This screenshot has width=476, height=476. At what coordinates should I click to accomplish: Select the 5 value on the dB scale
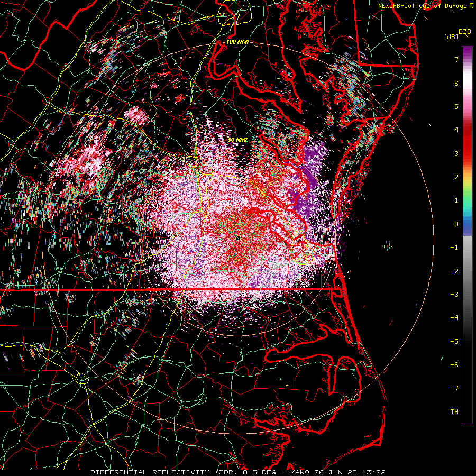(456, 106)
